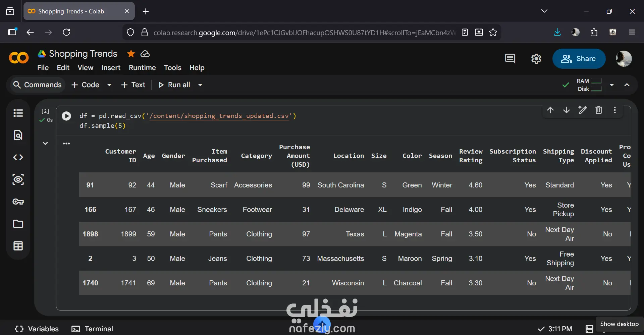Image resolution: width=644 pixels, height=335 pixels.
Task: Expand the Run all dropdown arrow
Action: tap(200, 85)
